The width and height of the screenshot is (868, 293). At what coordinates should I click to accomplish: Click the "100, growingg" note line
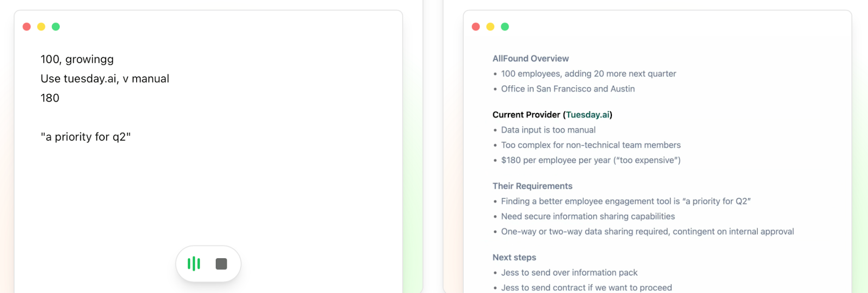pyautogui.click(x=77, y=59)
